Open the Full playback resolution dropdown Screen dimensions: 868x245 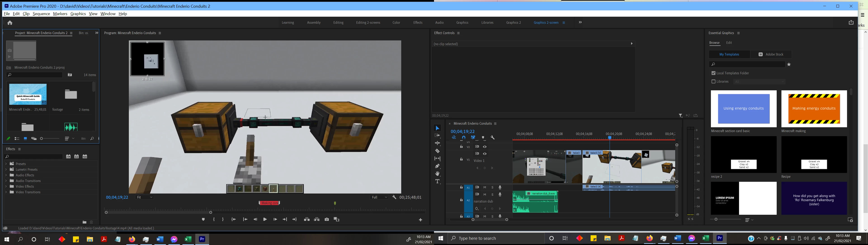379,197
